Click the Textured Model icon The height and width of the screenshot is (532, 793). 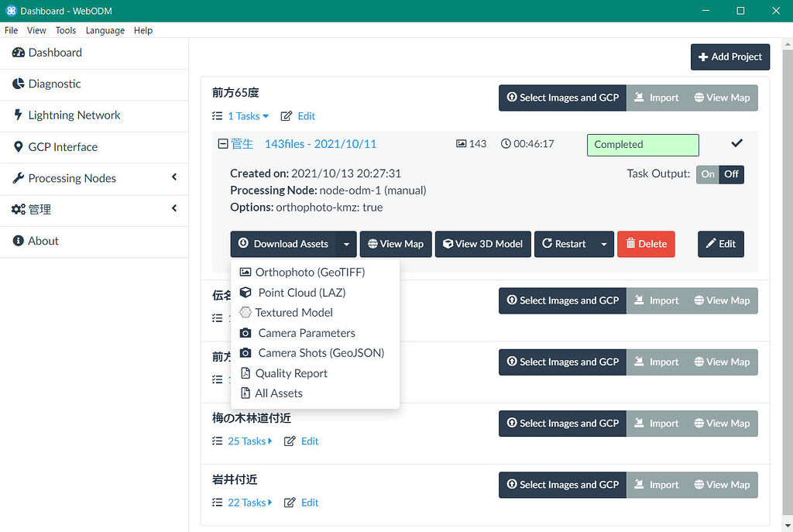pyautogui.click(x=245, y=313)
